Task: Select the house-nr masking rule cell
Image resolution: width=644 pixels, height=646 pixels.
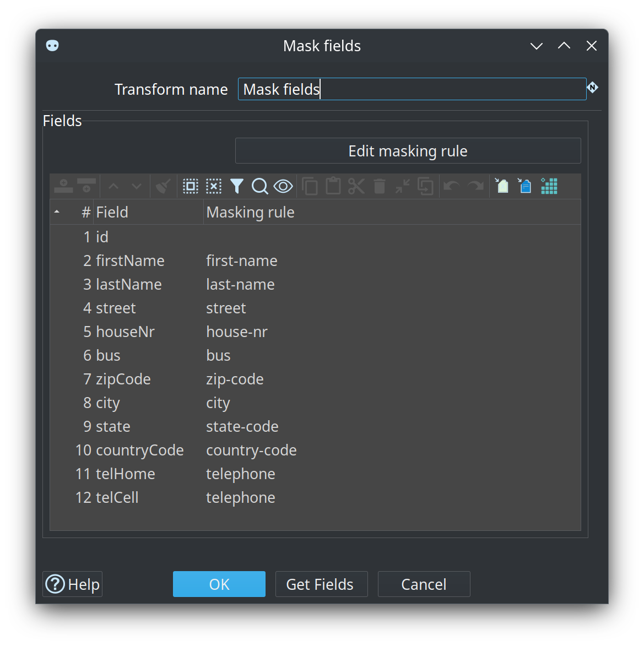Action: [392, 332]
